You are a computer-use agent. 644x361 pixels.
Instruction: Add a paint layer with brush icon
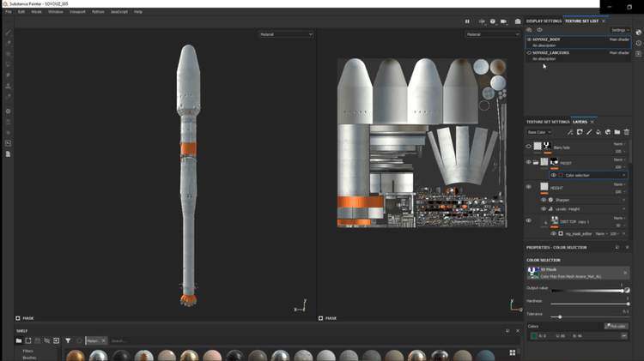(589, 132)
